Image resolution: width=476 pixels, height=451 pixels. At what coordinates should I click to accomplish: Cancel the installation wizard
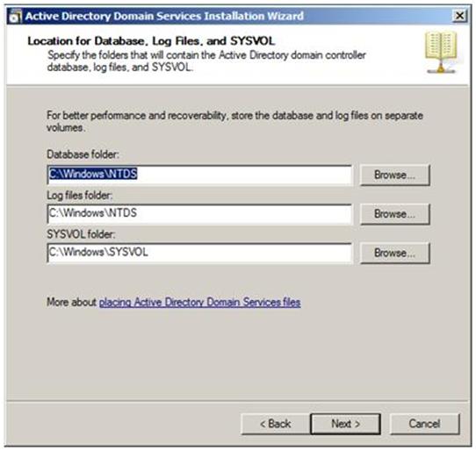(424, 424)
